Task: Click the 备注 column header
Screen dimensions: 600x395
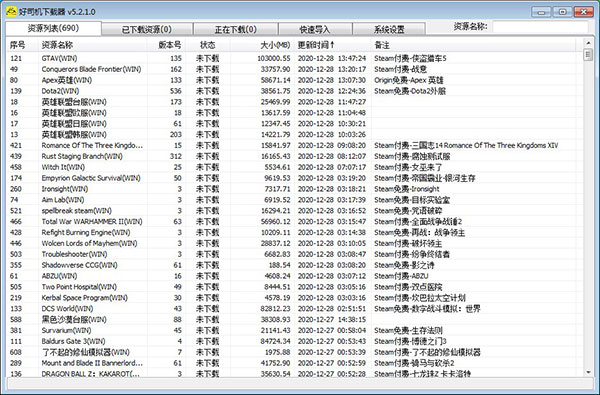Action: click(x=473, y=45)
